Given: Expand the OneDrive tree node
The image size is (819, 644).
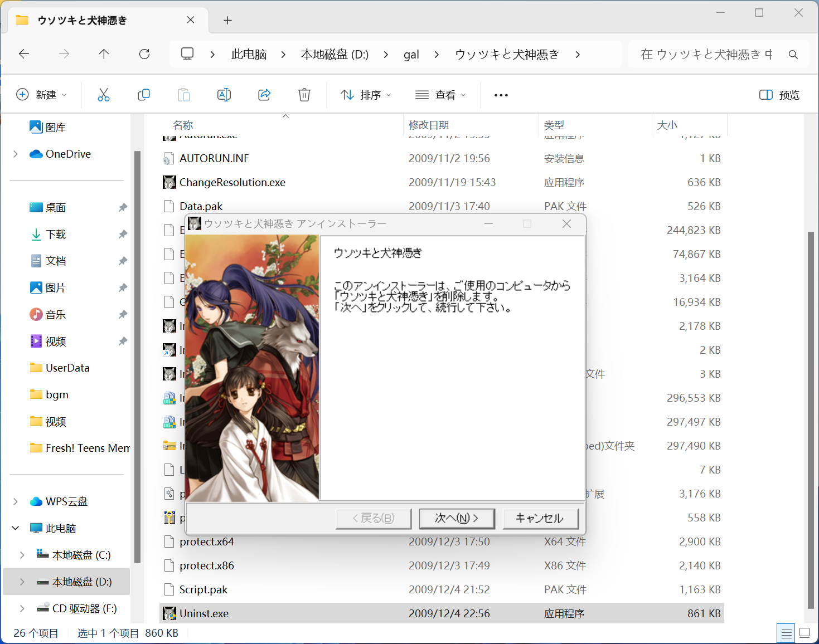Looking at the screenshot, I should point(16,154).
